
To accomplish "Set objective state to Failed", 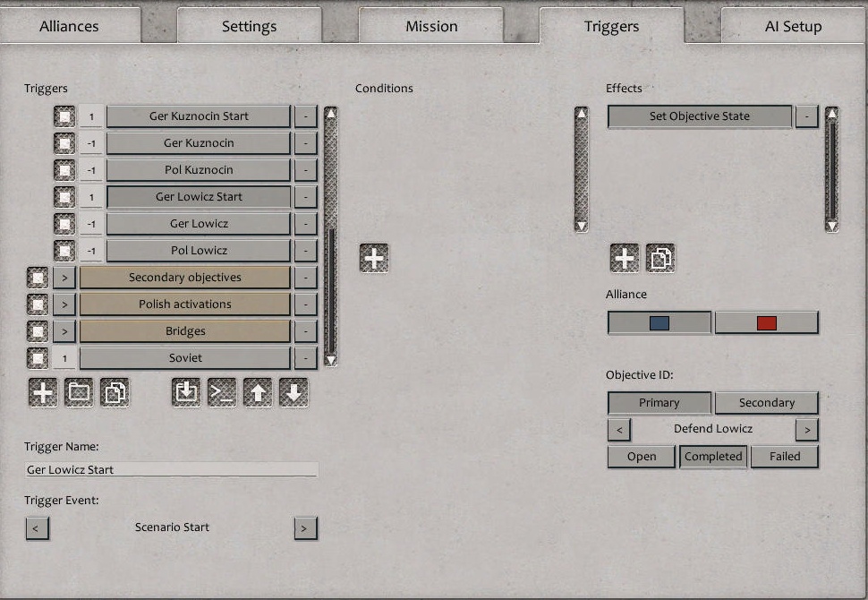I will (x=785, y=457).
